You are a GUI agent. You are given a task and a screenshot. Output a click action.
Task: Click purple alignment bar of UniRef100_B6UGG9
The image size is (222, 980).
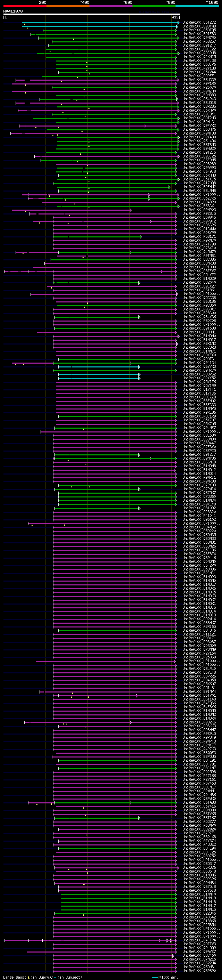97,80
